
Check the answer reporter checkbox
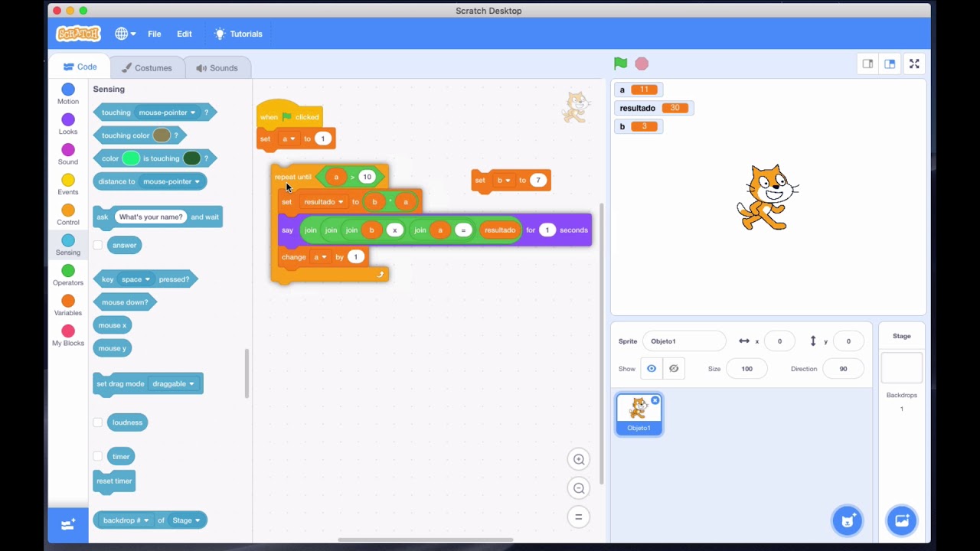point(98,245)
